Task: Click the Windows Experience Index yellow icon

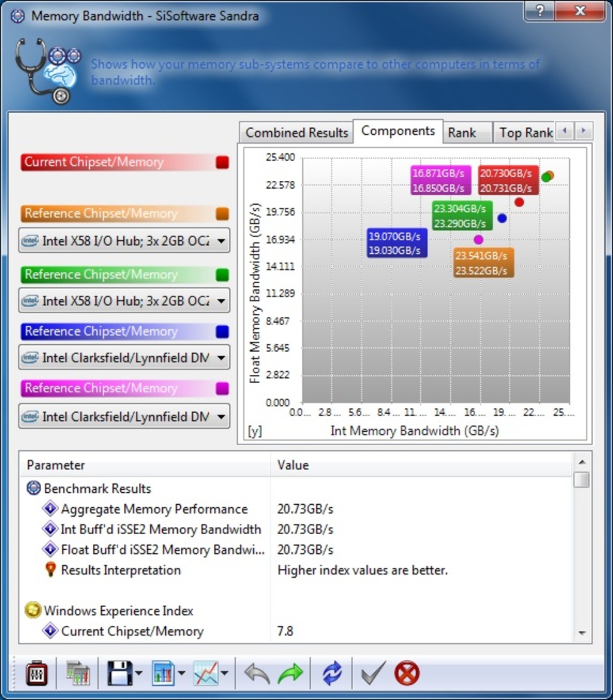Action: tap(33, 610)
